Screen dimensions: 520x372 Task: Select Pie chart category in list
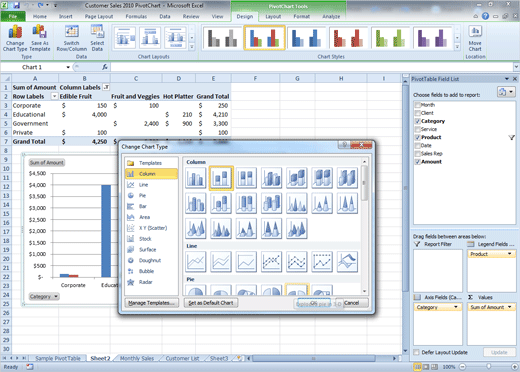click(151, 195)
